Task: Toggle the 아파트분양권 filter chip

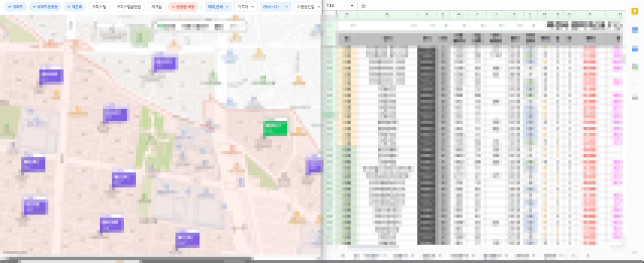Action: [46, 6]
